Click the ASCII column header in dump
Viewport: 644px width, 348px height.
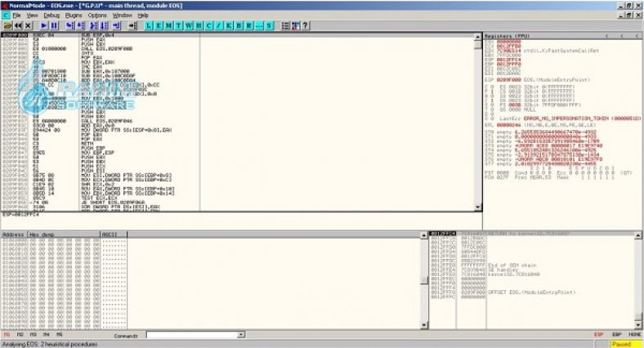(114, 234)
